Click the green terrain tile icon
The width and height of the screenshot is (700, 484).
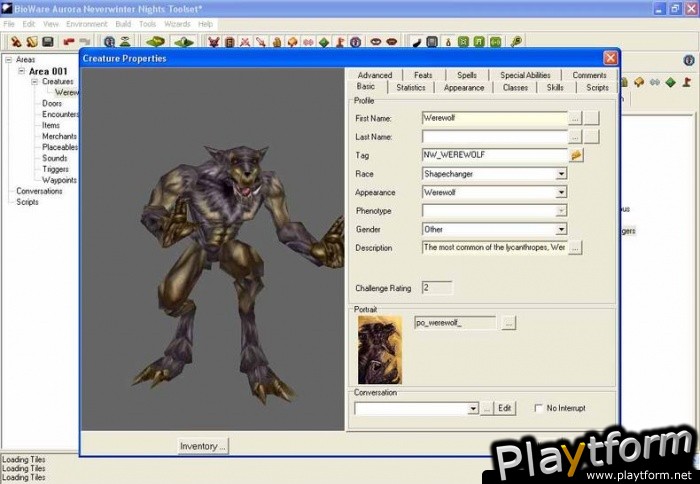pos(155,42)
